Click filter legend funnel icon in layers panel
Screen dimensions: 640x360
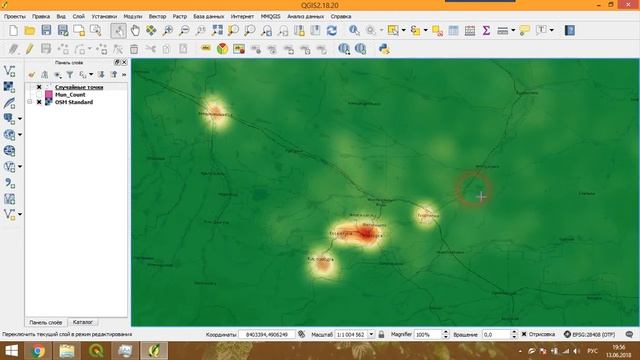(x=70, y=74)
